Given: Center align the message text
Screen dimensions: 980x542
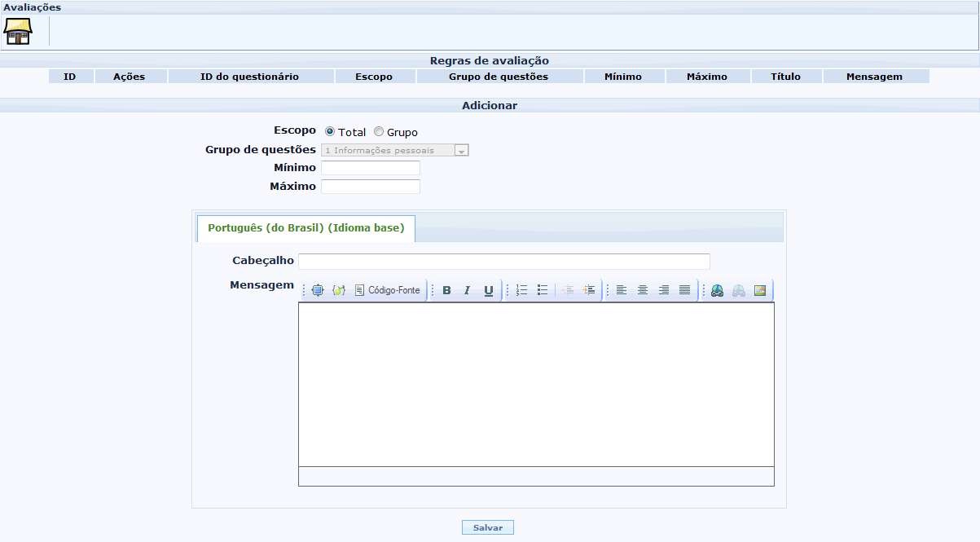Looking at the screenshot, I should tap(643, 290).
